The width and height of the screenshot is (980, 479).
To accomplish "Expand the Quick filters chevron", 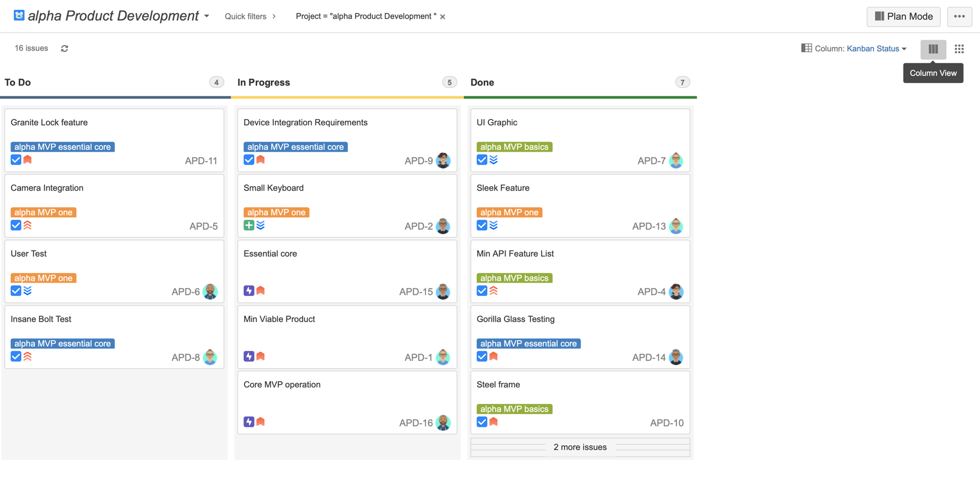I will tap(273, 16).
